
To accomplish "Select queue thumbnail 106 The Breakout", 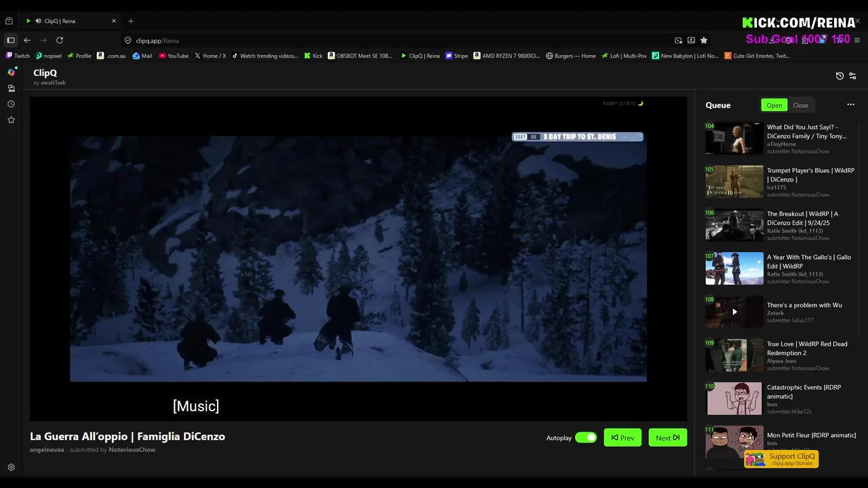I will point(734,225).
